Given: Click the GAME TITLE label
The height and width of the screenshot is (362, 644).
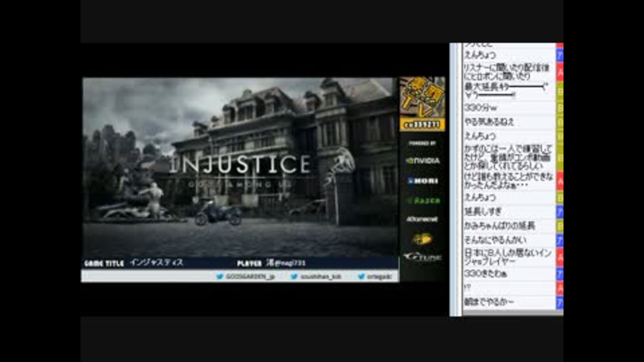Looking at the screenshot, I should pos(104,263).
